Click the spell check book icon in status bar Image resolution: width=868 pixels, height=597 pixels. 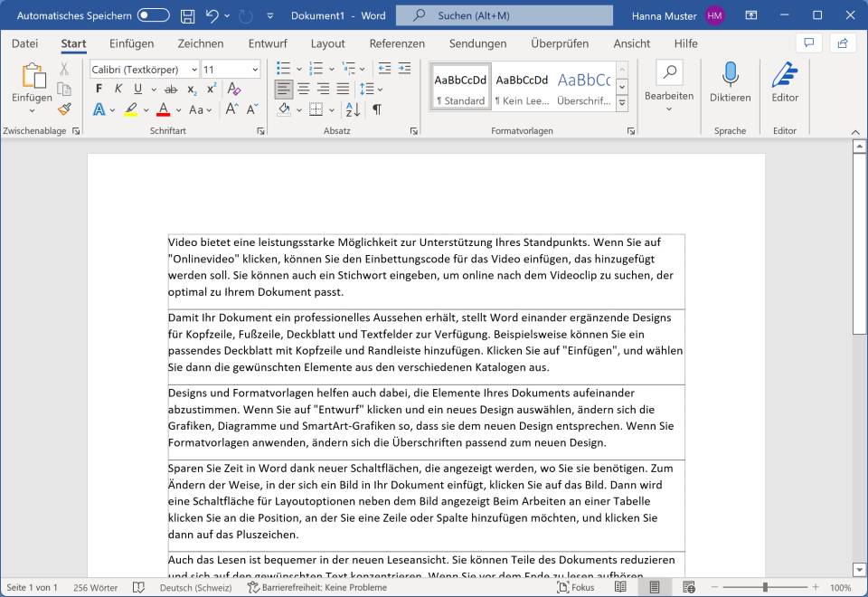[138, 588]
